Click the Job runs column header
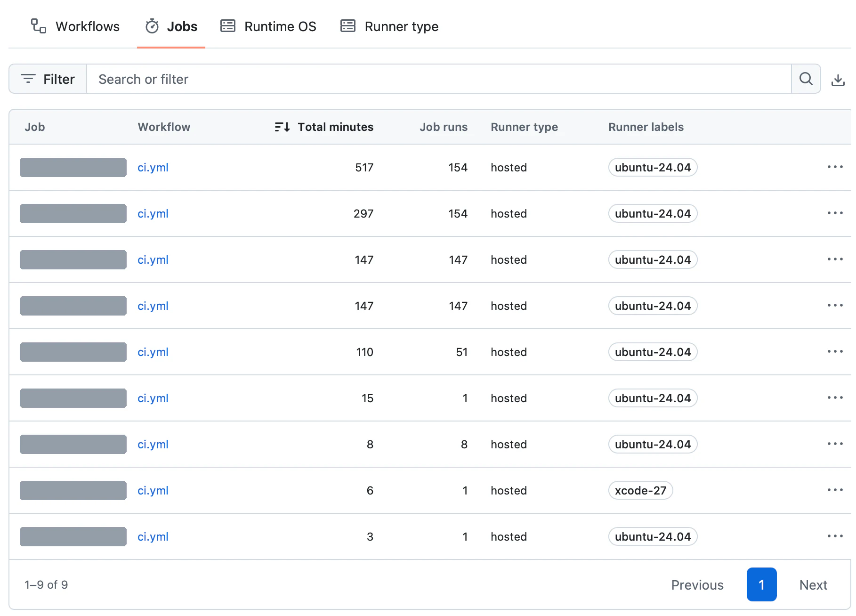Image resolution: width=856 pixels, height=616 pixels. click(x=444, y=127)
